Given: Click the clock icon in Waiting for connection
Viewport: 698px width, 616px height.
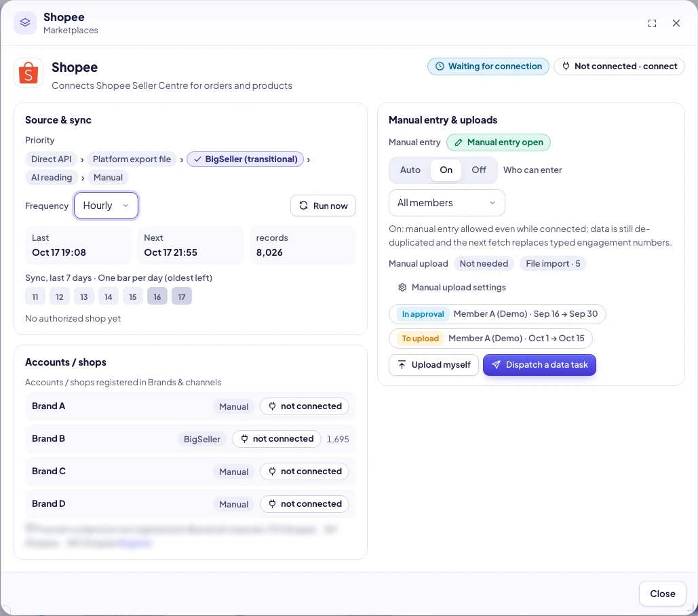Looking at the screenshot, I should pos(440,66).
